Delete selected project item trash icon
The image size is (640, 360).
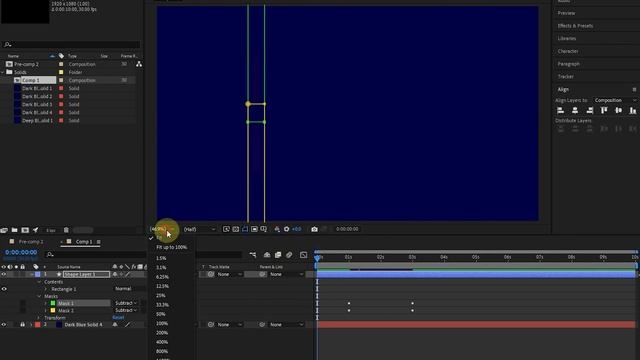pyautogui.click(x=66, y=230)
